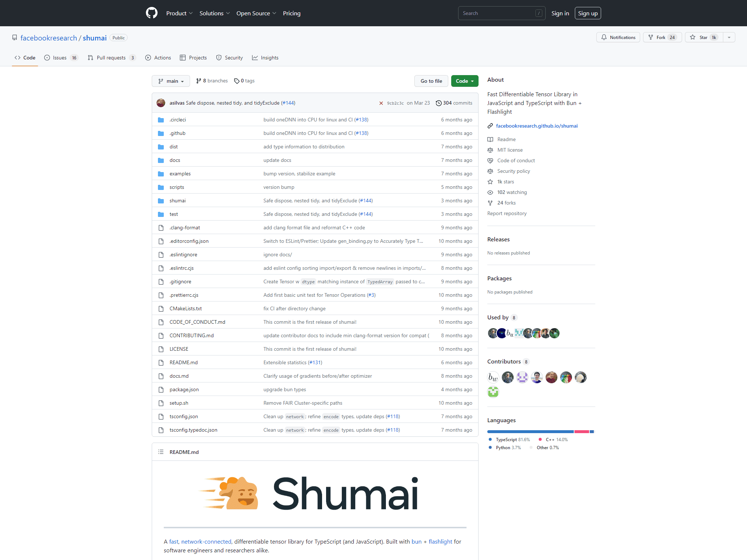The image size is (747, 560).
Task: Open the green Code dropdown
Action: point(464,81)
